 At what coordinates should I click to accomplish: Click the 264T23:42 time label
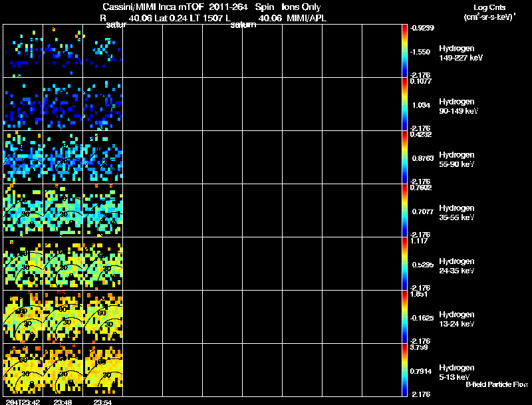click(x=23, y=402)
